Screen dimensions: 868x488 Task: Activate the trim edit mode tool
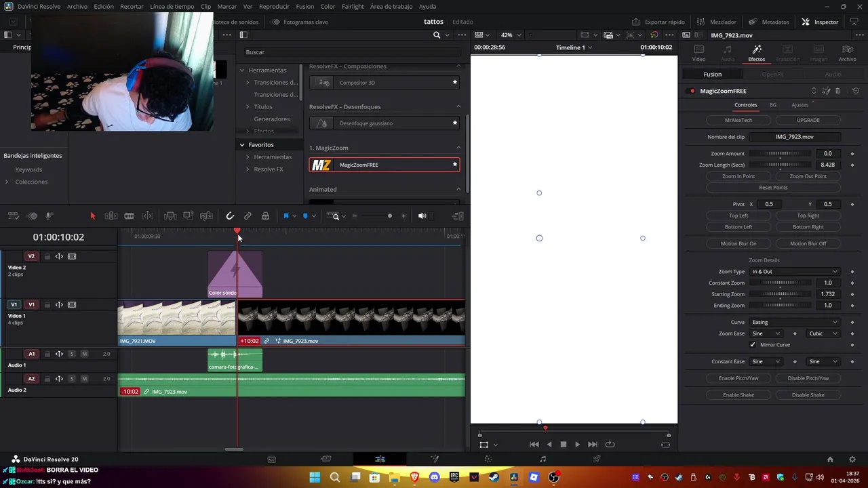pyautogui.click(x=111, y=216)
